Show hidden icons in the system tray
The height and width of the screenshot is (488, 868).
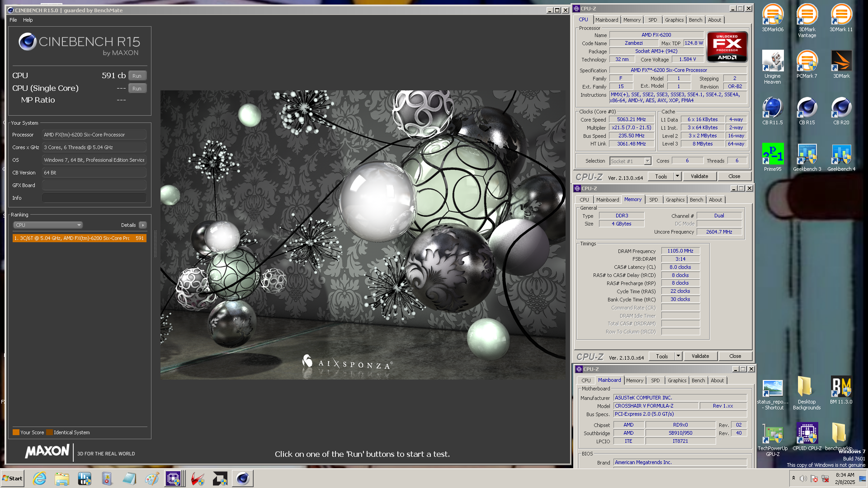[x=793, y=478]
